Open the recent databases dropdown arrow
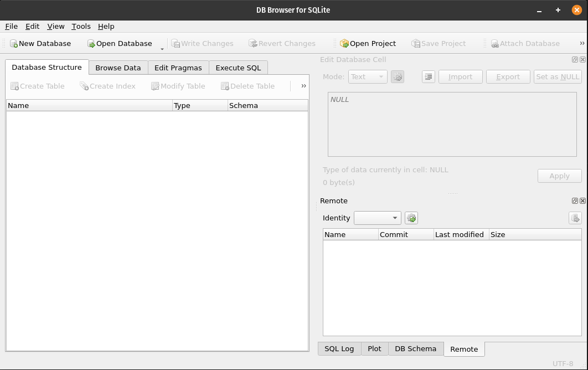Image resolution: width=588 pixels, height=370 pixels. (x=162, y=48)
